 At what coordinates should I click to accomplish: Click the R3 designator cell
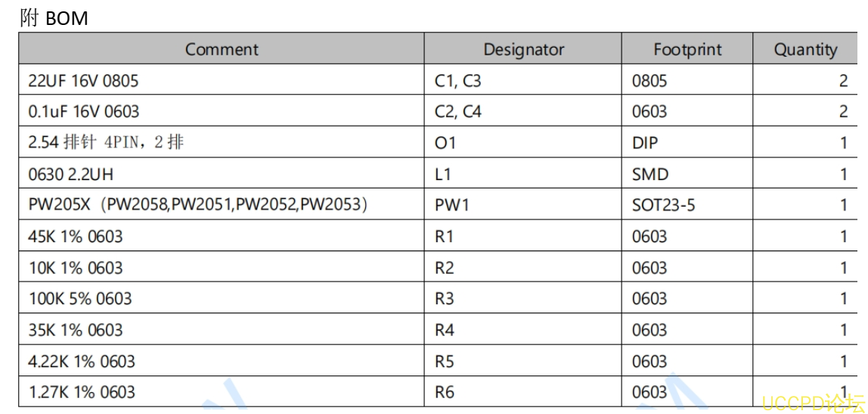click(444, 299)
